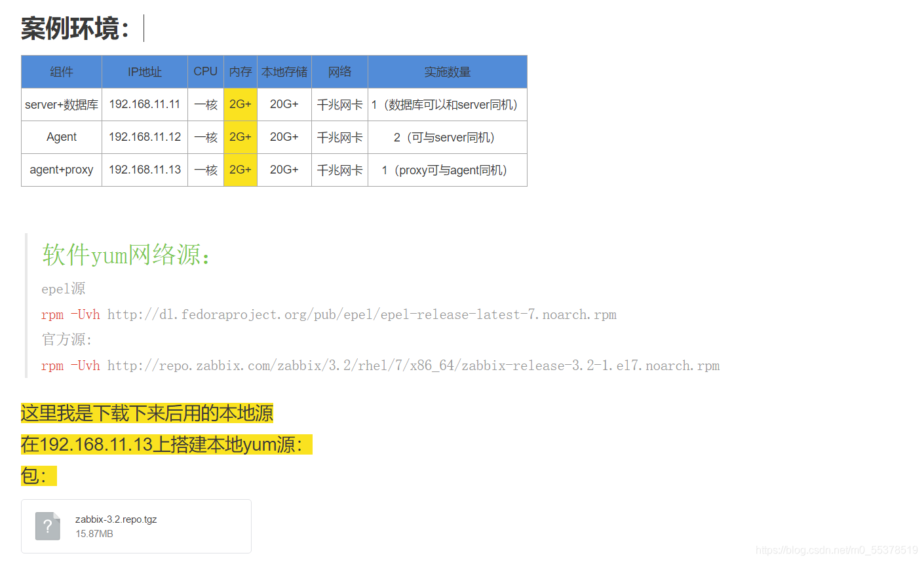Click the agent+proxy cell
The image size is (924, 562).
click(62, 170)
